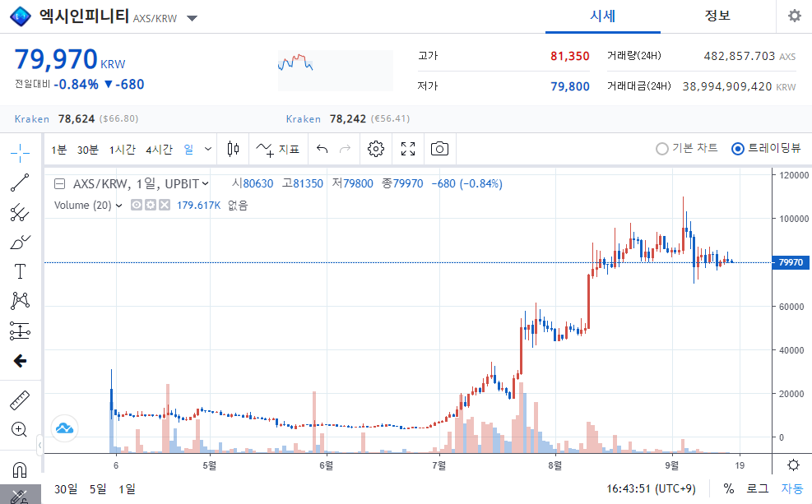Open the AXS/KRW market selector dropdown arrow

(x=193, y=19)
